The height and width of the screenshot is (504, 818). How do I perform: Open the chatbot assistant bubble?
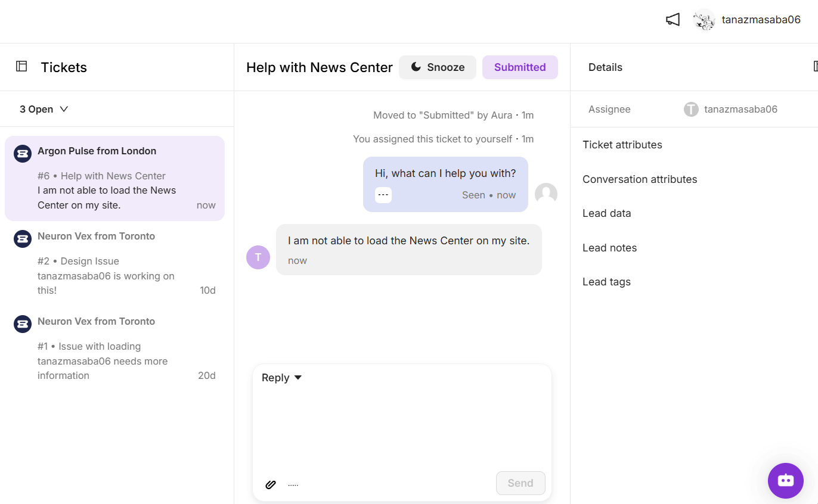[x=786, y=481]
